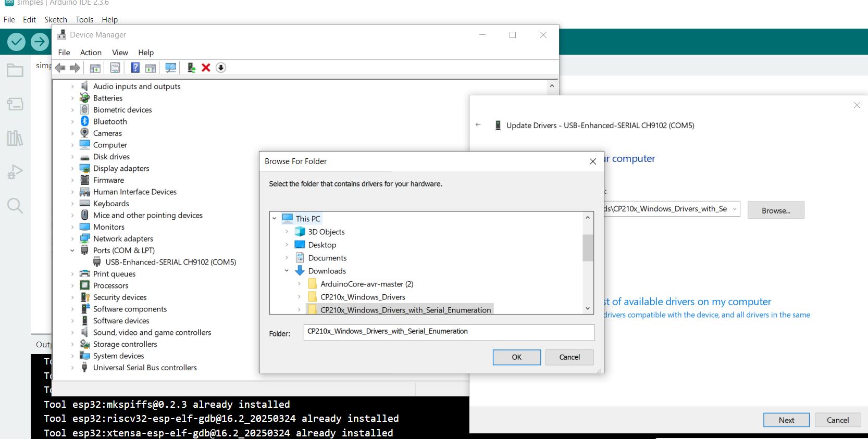
Task: Open the Sketch menu in Arduino IDE
Action: [56, 20]
